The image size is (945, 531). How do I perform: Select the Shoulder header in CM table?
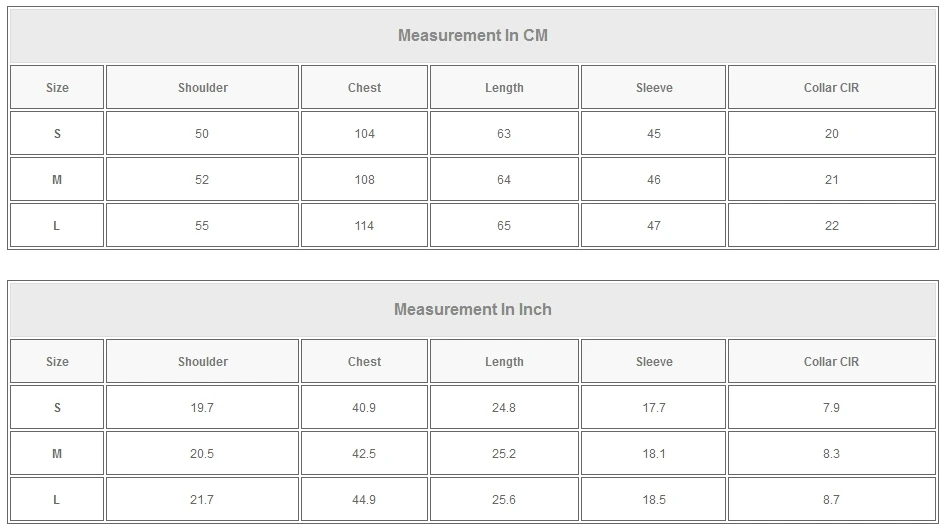[202, 87]
